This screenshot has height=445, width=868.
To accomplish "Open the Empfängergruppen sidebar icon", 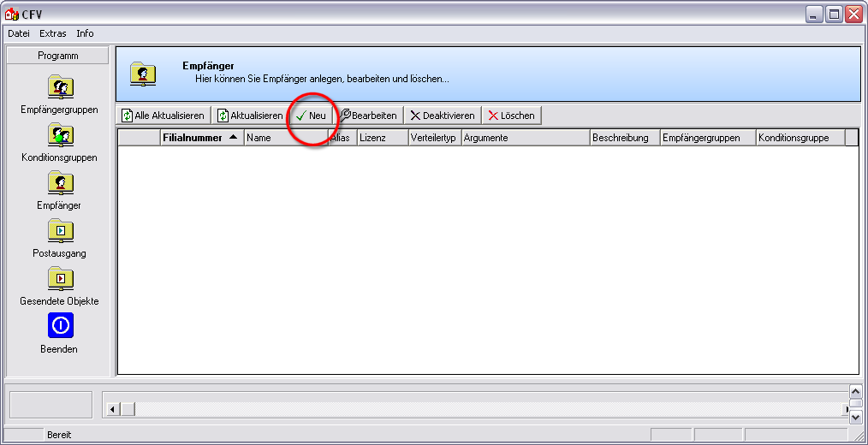I will [60, 86].
